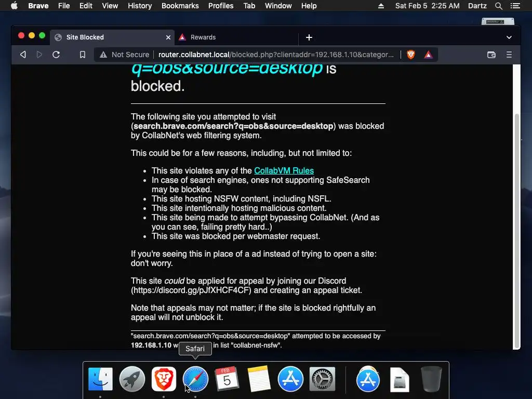
Task: Open App Store left of System Preferences
Action: tap(290, 379)
